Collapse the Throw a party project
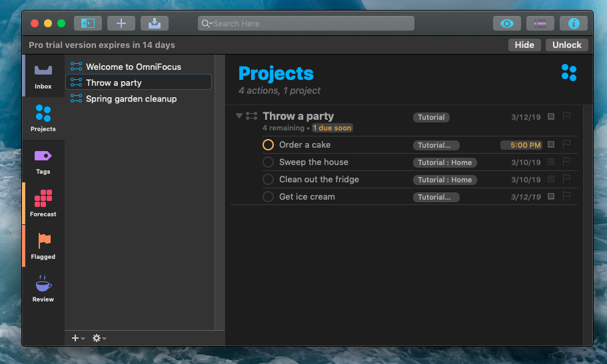607x364 pixels. click(x=239, y=116)
